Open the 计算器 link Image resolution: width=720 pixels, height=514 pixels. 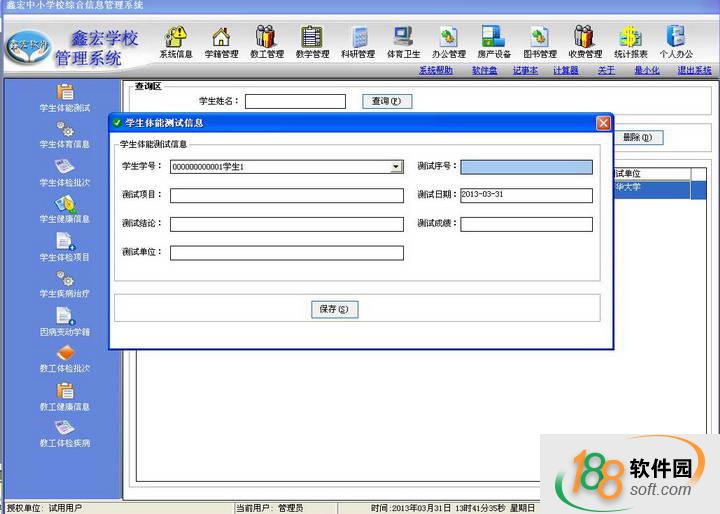pyautogui.click(x=565, y=71)
